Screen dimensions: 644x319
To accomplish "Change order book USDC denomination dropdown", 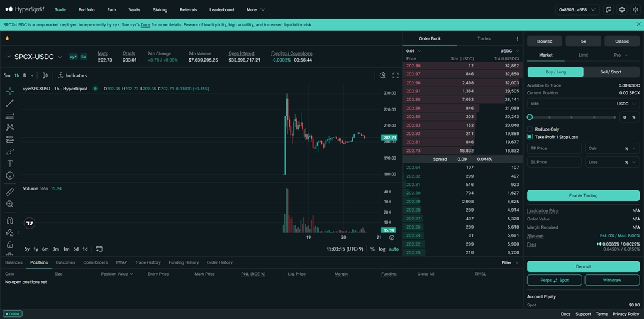I will [x=509, y=51].
